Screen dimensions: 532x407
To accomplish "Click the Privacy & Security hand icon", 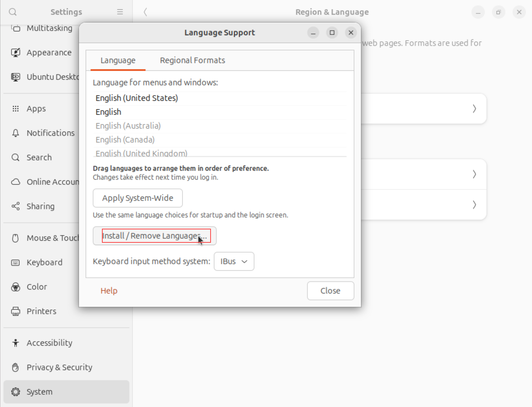I will point(15,367).
